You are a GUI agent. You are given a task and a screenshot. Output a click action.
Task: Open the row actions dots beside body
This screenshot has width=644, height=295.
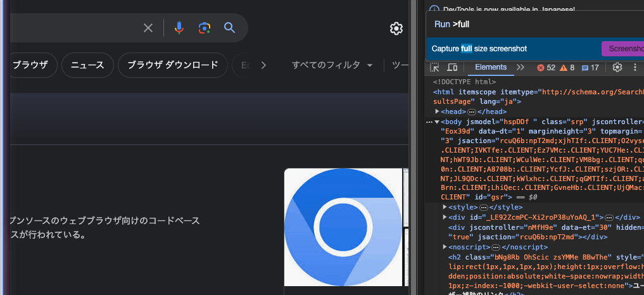tap(429, 122)
